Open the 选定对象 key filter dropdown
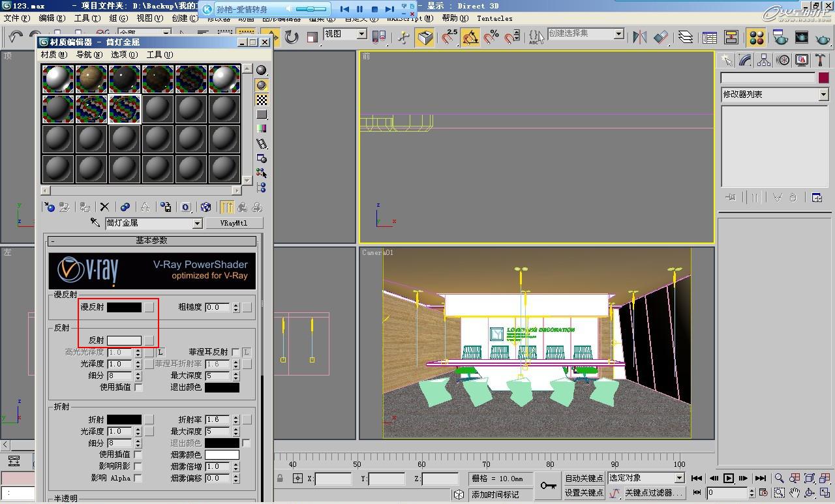Screen dimensions: 835x504 pos(679,478)
